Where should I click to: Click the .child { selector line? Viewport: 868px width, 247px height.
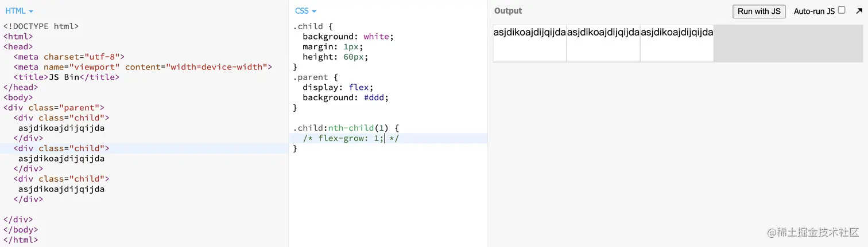(313, 26)
